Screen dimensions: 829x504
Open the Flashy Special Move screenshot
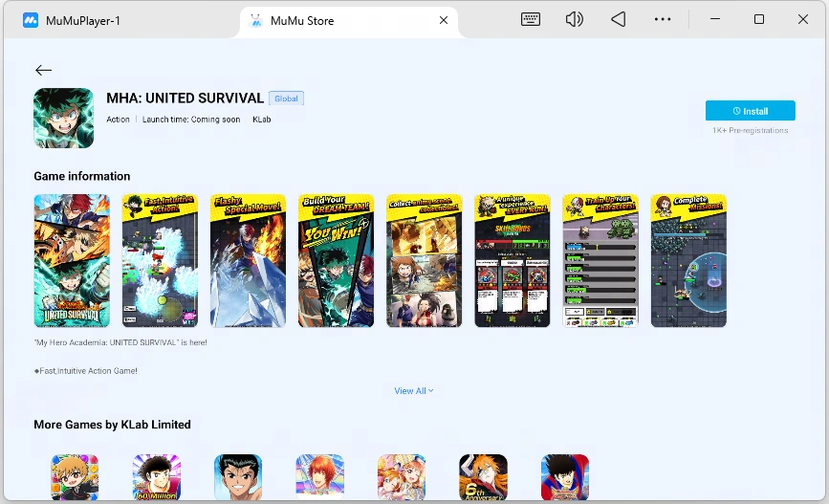tap(248, 260)
